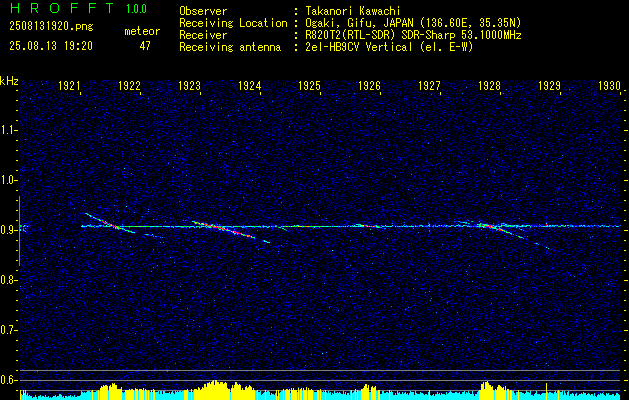Screen dimensions: 629x400
Task: Click the 1927 time marker
Action: click(x=429, y=86)
